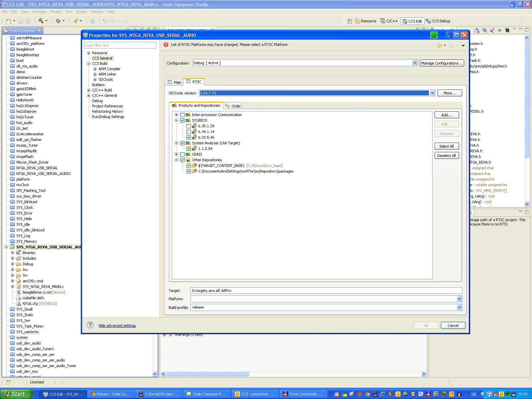Click the Windows Start button
The height and width of the screenshot is (399, 532).
[16, 394]
